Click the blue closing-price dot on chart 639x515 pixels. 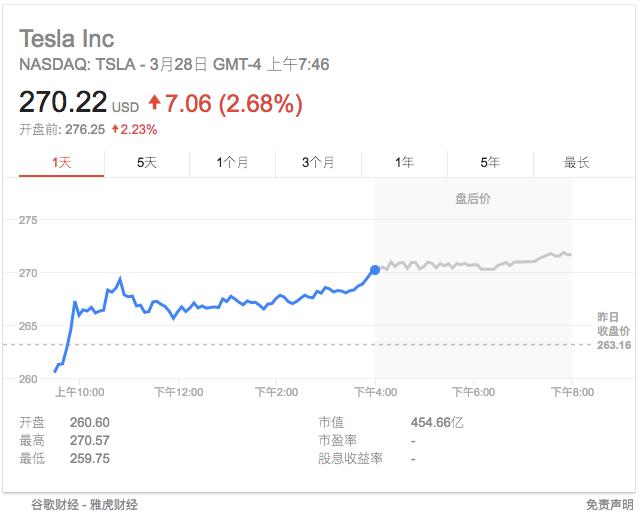[x=375, y=270]
